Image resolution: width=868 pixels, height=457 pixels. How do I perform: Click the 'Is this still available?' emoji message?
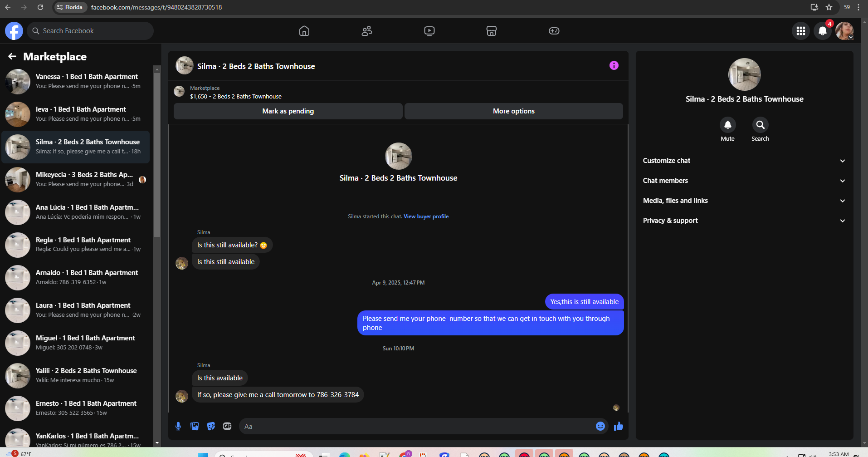pyautogui.click(x=232, y=245)
